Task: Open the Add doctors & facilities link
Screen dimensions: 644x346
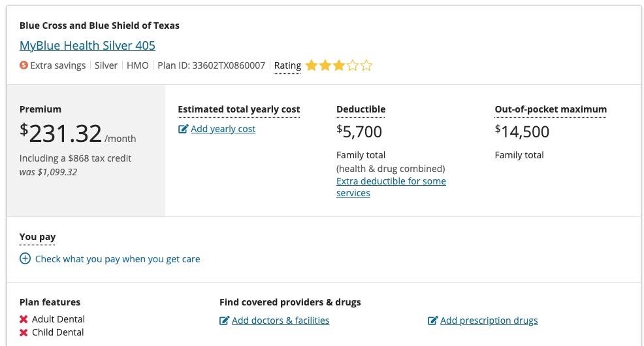Action: [x=280, y=320]
